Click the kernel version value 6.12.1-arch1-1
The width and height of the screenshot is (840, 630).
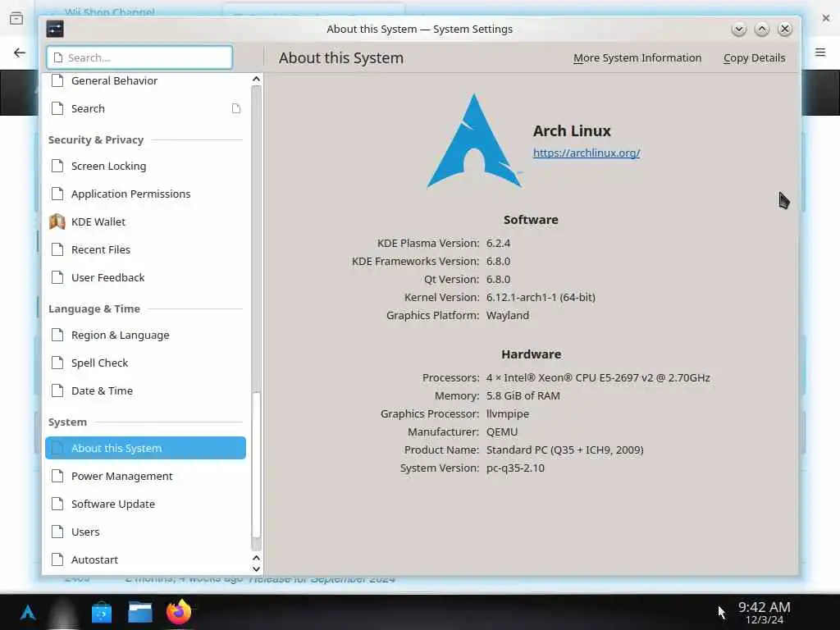pyautogui.click(x=541, y=297)
